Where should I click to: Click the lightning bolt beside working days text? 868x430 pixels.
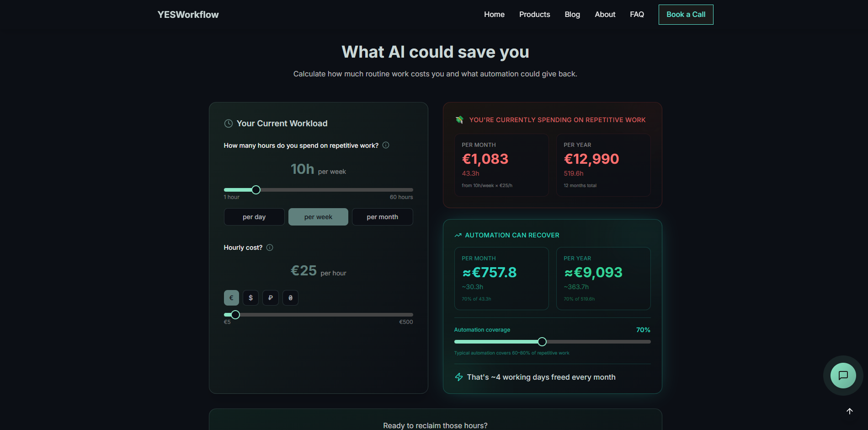[458, 377]
